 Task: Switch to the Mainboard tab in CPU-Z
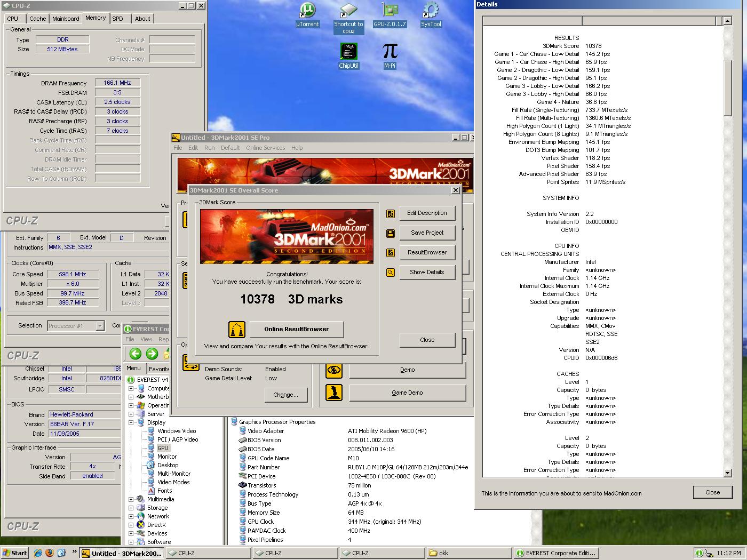[x=66, y=19]
